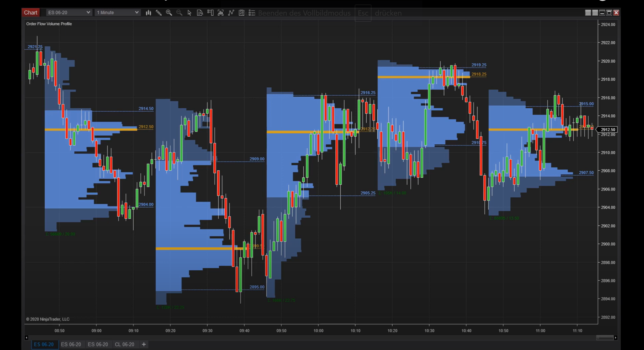This screenshot has height=350, width=644.
Task: Click the 2912.50 current price marker
Action: 608,130
